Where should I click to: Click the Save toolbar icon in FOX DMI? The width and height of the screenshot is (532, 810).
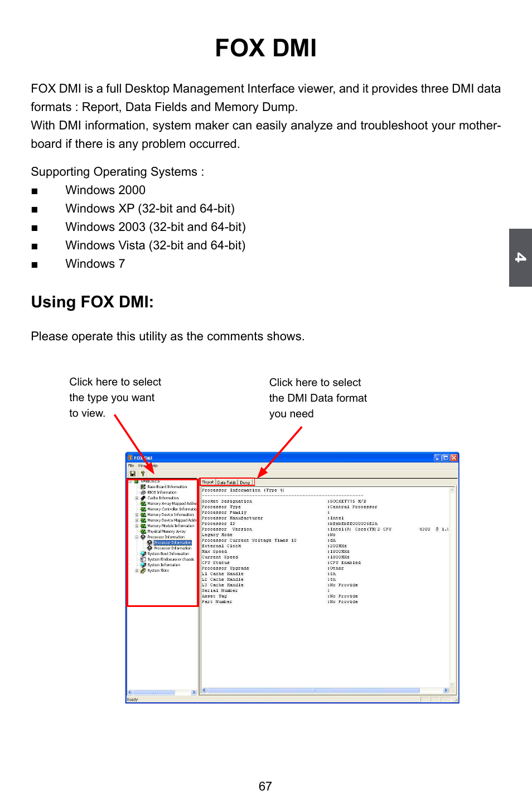pos(133,474)
